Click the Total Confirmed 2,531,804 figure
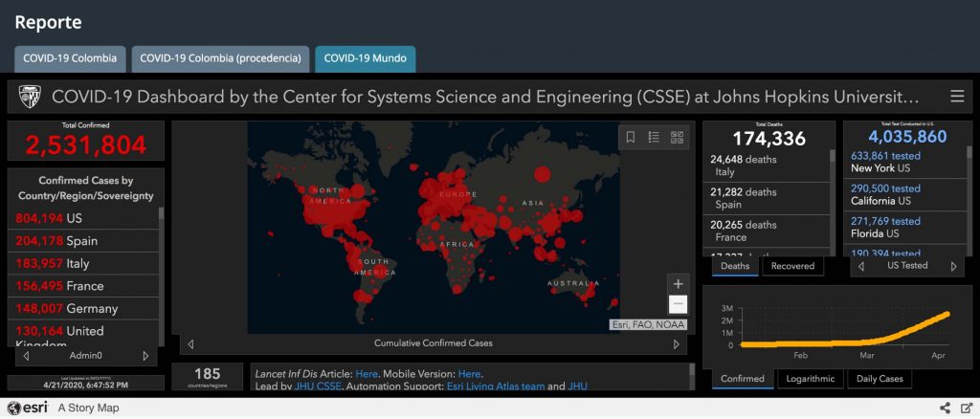The height and width of the screenshot is (419, 980). (86, 144)
